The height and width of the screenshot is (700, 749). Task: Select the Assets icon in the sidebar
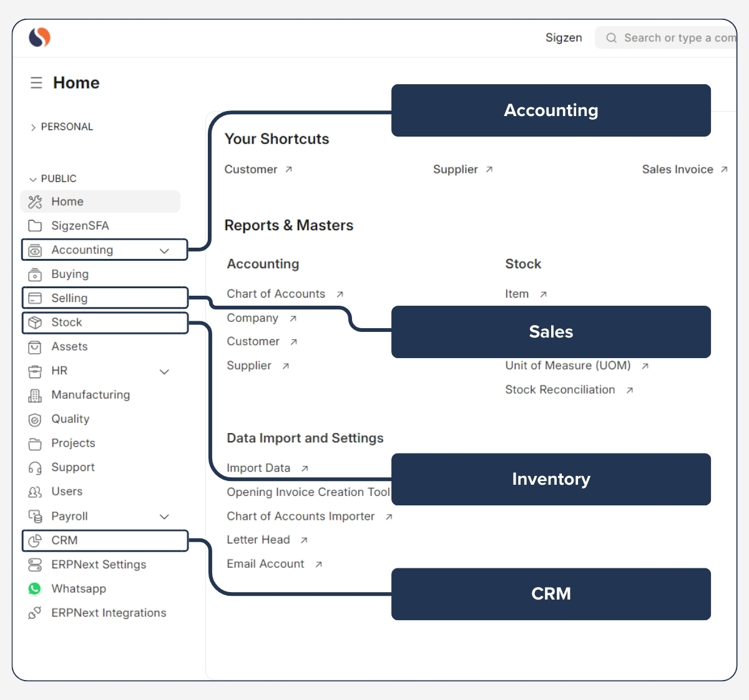tap(35, 347)
